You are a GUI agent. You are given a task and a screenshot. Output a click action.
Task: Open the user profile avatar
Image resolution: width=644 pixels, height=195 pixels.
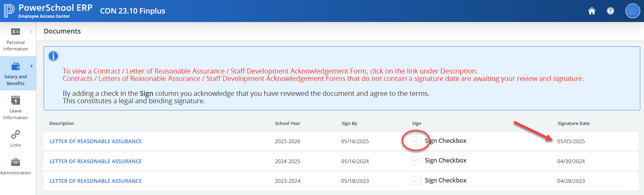632,11
